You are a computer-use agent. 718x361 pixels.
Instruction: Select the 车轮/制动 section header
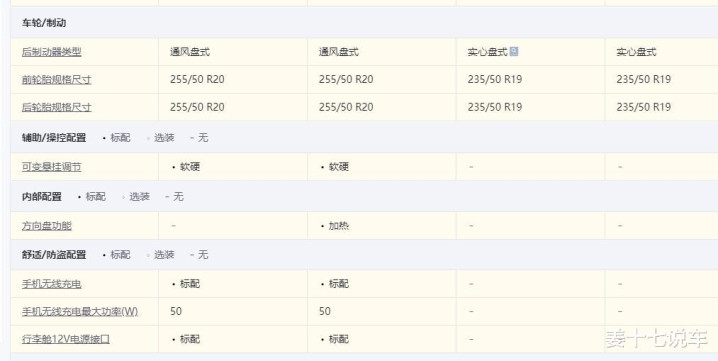click(x=44, y=22)
